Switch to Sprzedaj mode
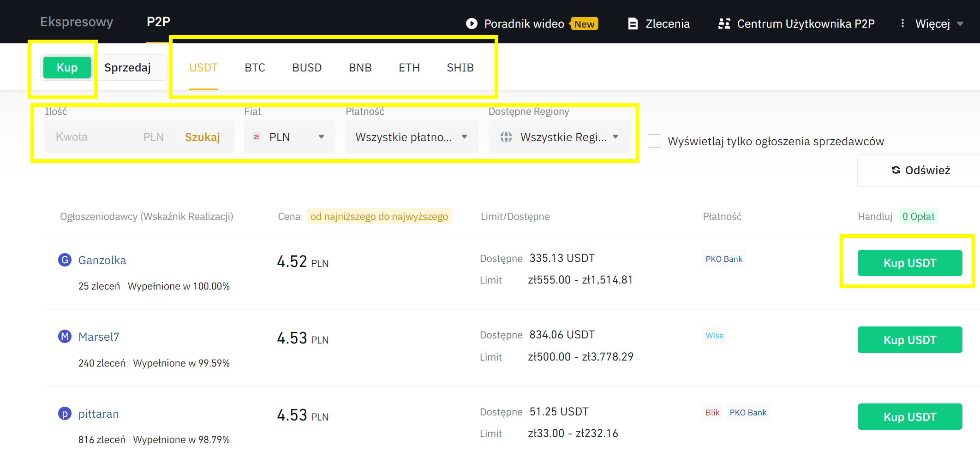The height and width of the screenshot is (456, 980). point(127,68)
